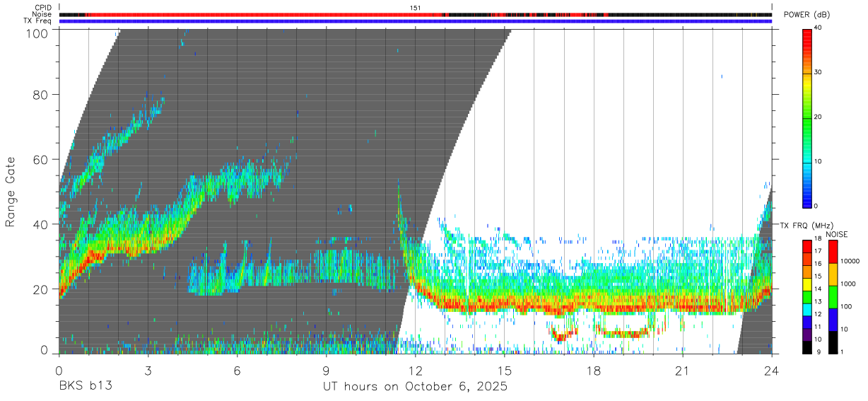Select the 'TX Freq' row label

[x=38, y=21]
